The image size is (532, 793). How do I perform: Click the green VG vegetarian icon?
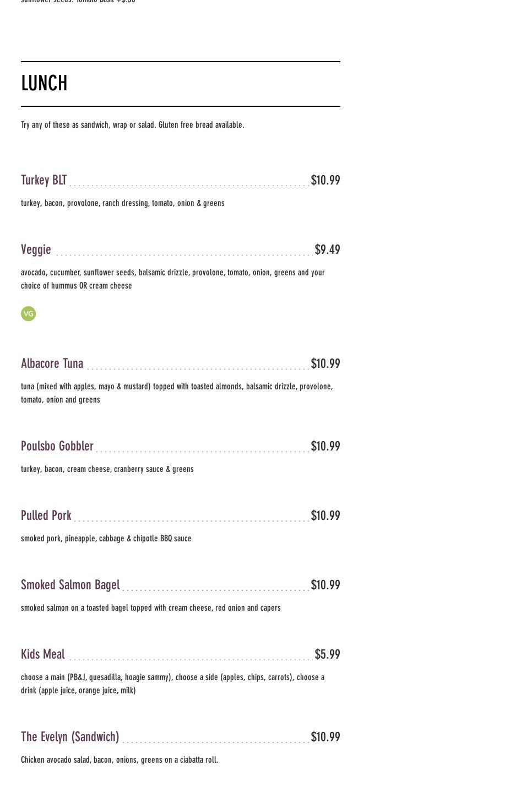tap(28, 313)
